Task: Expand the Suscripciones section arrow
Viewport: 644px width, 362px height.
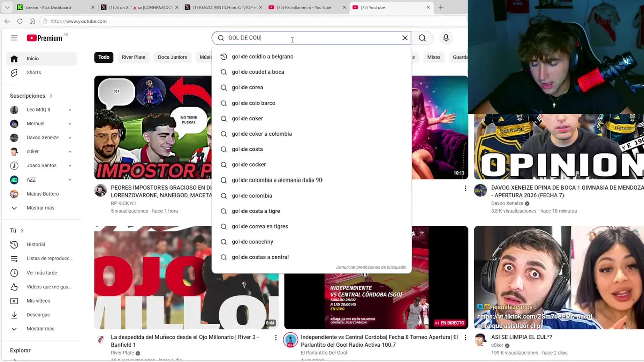Action: point(51,96)
